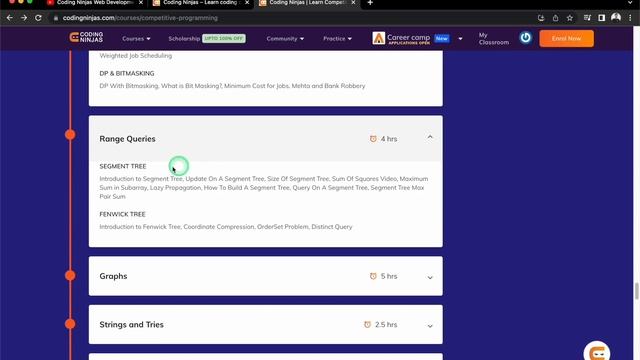Click the site lock icon in address bar
Screen dimensions: 640x360
(x=56, y=18)
